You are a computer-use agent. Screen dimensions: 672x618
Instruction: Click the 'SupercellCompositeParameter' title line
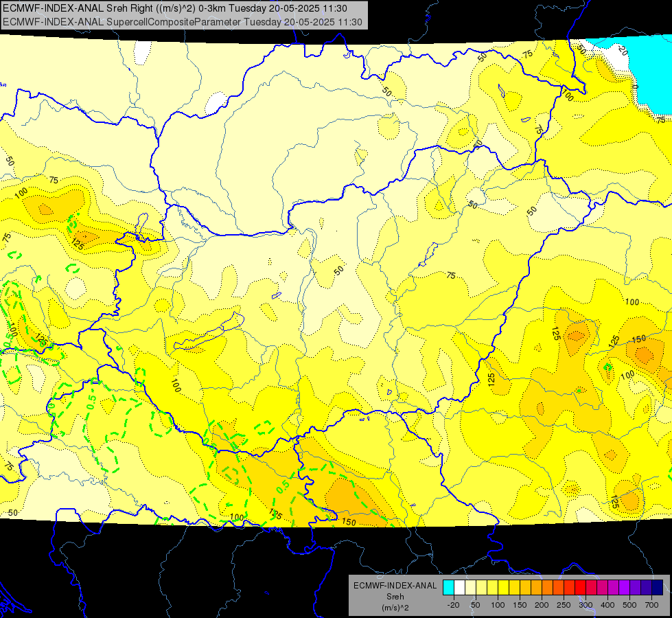pos(182,22)
